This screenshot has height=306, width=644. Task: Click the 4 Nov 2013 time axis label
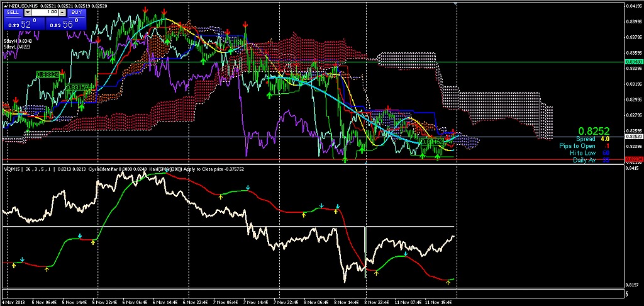(x=13, y=302)
